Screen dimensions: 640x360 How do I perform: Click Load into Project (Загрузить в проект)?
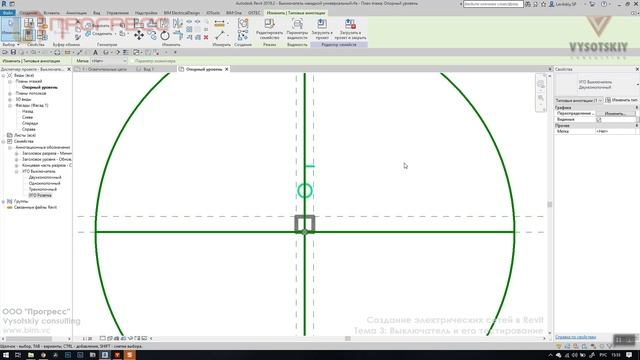point(322,29)
